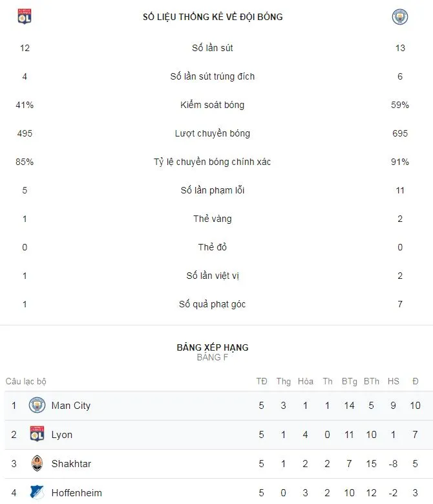This screenshot has height=504, width=433.
Task: Click the Lyon crest in the stats header
Action: coord(25,17)
